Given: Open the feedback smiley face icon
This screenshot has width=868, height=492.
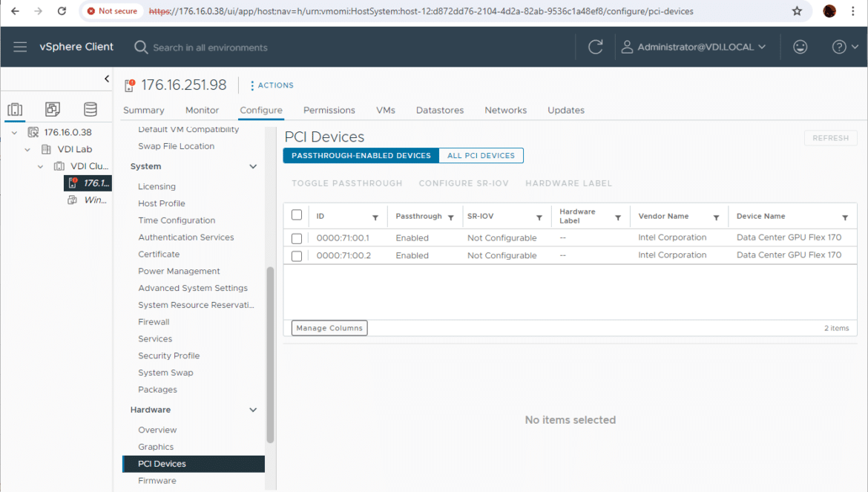Looking at the screenshot, I should [800, 47].
